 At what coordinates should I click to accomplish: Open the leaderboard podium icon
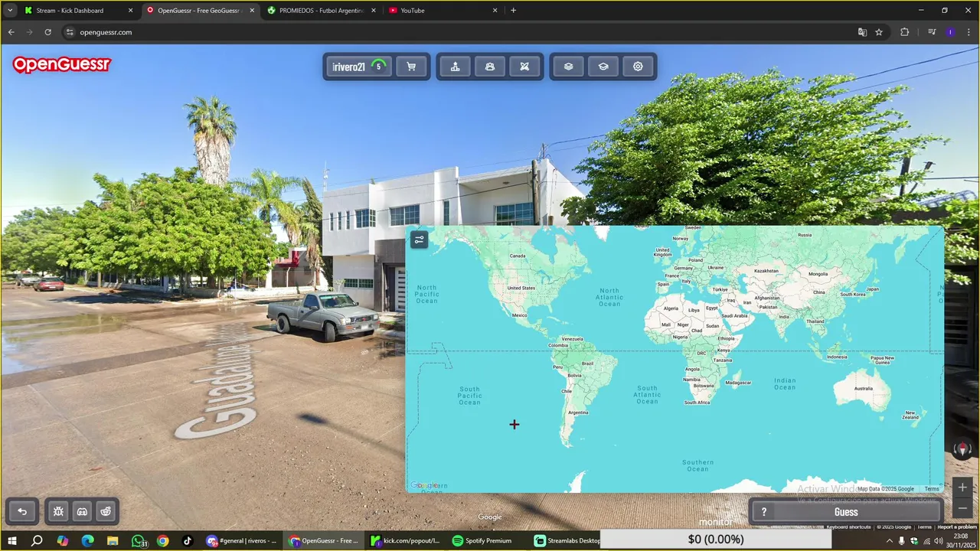455,67
